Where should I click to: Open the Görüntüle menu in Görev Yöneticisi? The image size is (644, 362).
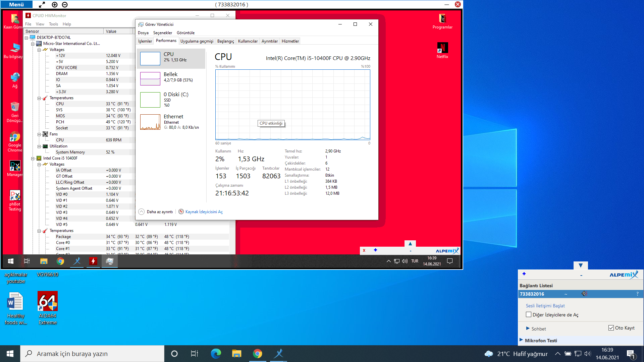(185, 33)
